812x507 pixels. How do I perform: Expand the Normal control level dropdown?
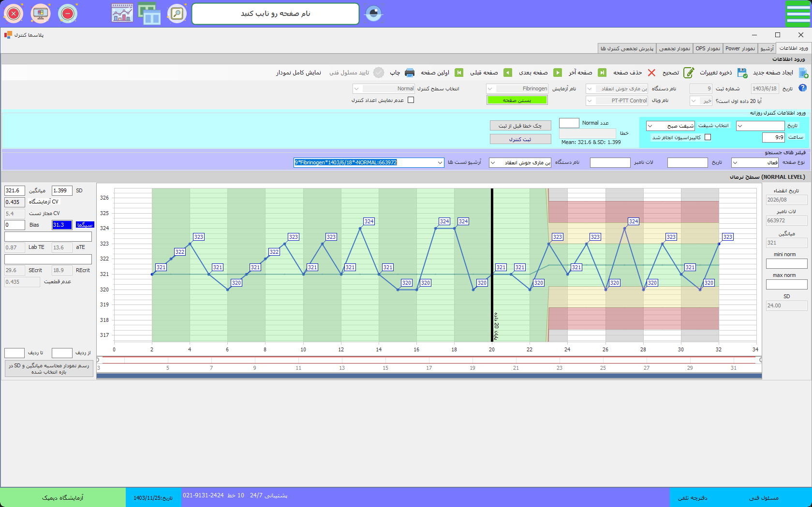pos(356,89)
